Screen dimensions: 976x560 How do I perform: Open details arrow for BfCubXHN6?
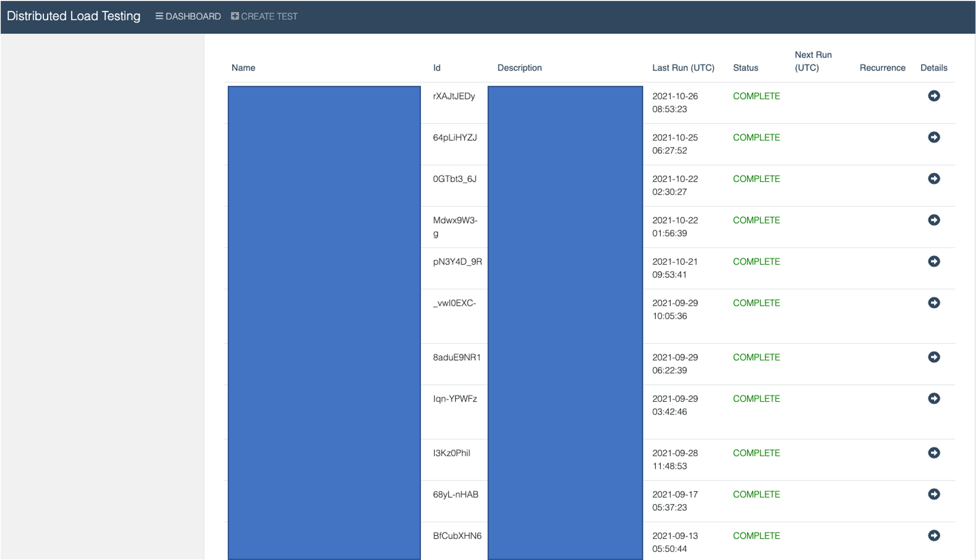coord(933,535)
